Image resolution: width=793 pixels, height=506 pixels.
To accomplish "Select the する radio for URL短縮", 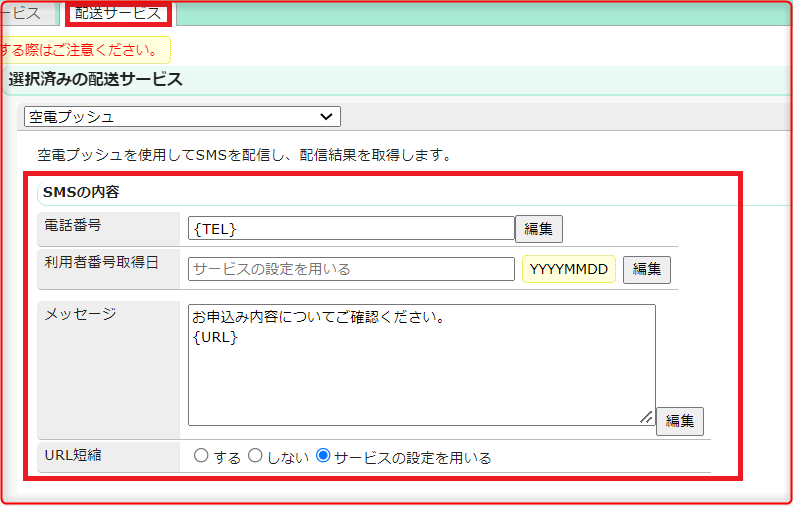I will [x=201, y=456].
